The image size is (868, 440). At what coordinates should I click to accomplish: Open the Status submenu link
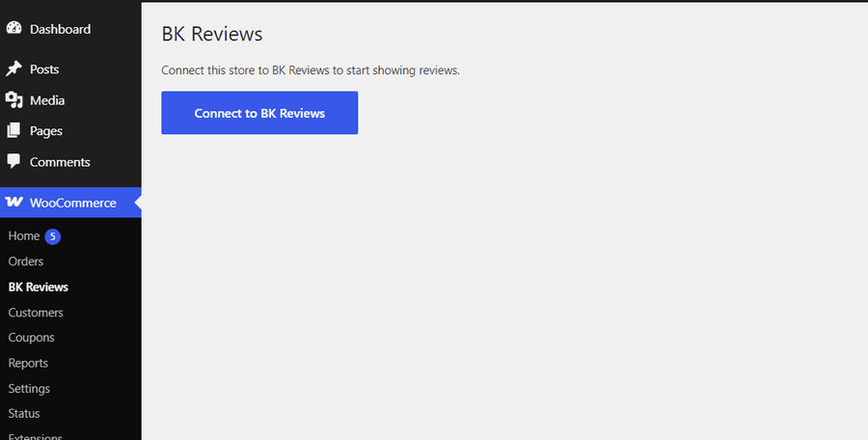click(24, 413)
